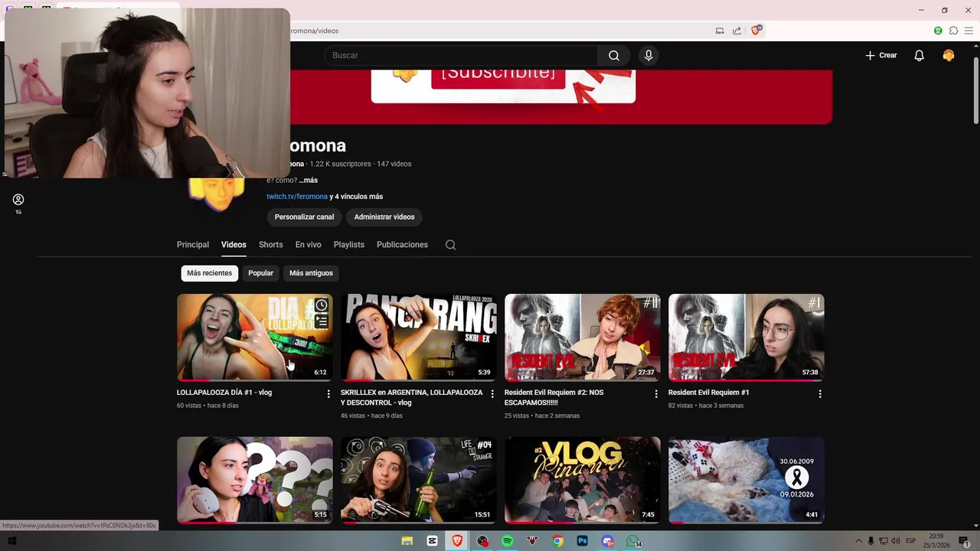Click Personalizar canal button
The image size is (980, 551).
[304, 217]
